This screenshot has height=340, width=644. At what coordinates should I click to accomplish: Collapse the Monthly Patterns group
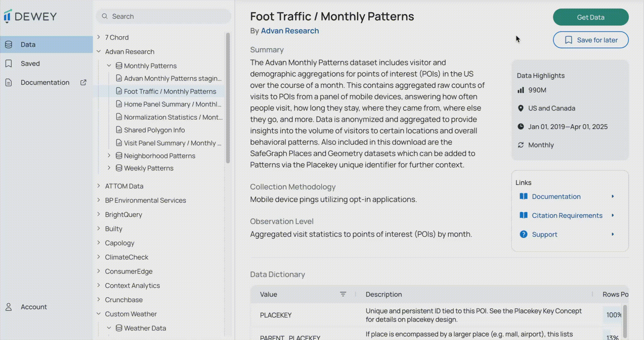(109, 65)
